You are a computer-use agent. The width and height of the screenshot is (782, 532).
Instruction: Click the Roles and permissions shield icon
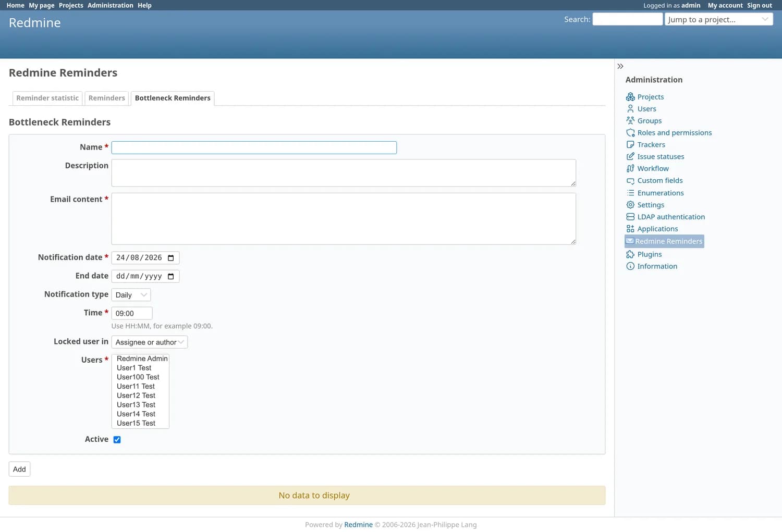(x=630, y=133)
